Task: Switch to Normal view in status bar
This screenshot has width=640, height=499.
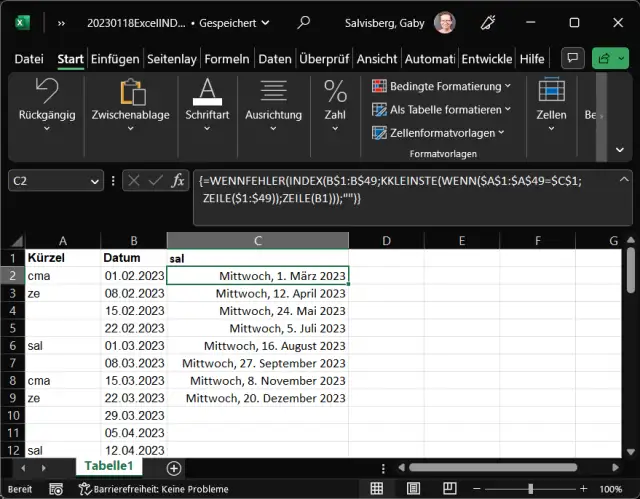Action: point(377,490)
